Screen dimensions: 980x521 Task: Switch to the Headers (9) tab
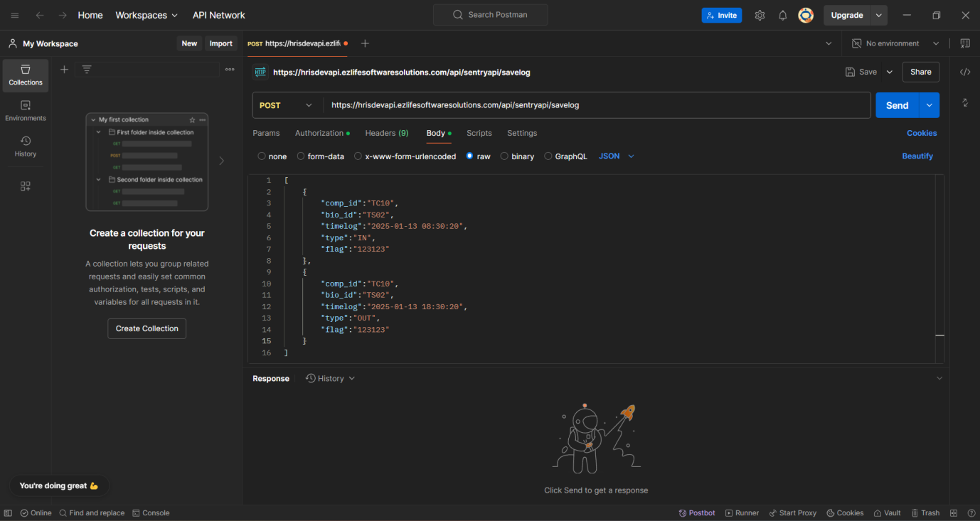click(x=387, y=134)
